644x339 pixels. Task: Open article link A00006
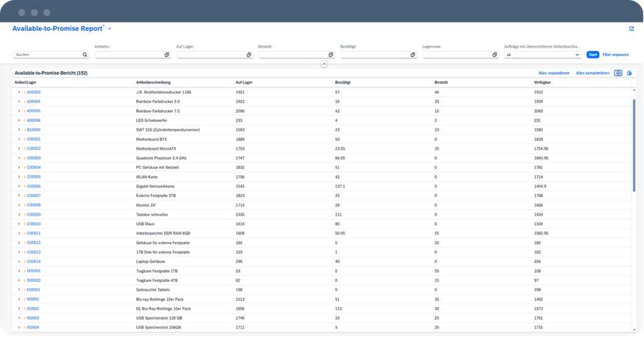click(x=34, y=120)
